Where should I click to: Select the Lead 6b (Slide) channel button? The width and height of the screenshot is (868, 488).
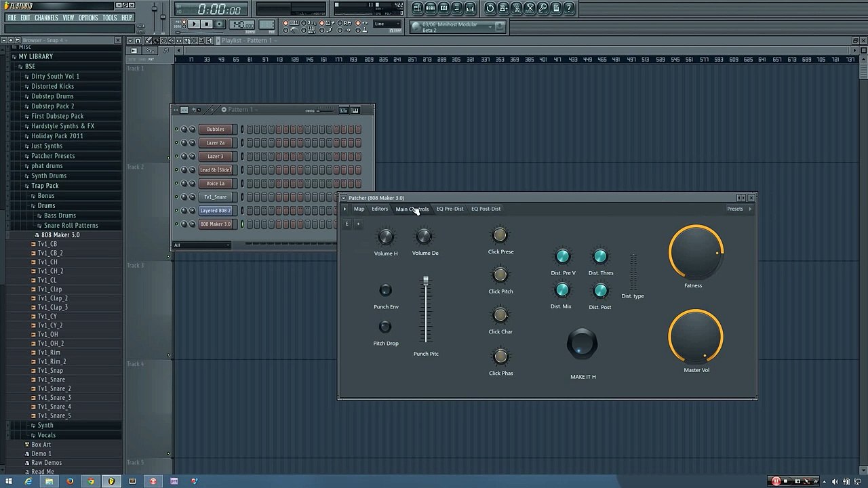215,169
